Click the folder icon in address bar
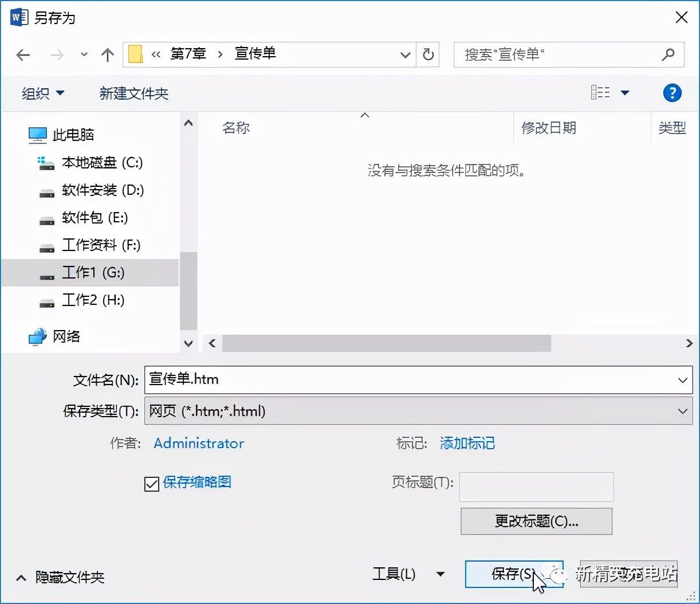The height and width of the screenshot is (604, 700). [135, 54]
